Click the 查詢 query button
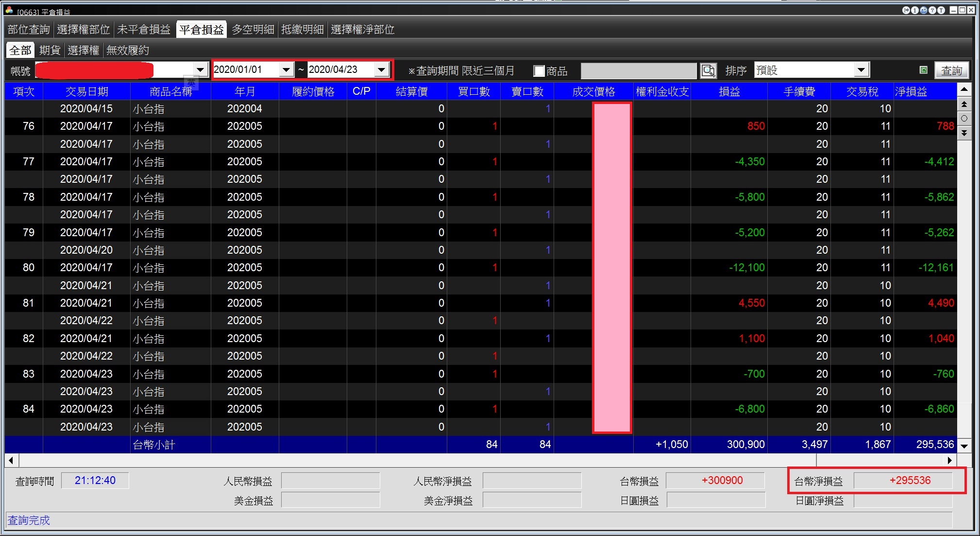The width and height of the screenshot is (980, 536). click(x=952, y=71)
